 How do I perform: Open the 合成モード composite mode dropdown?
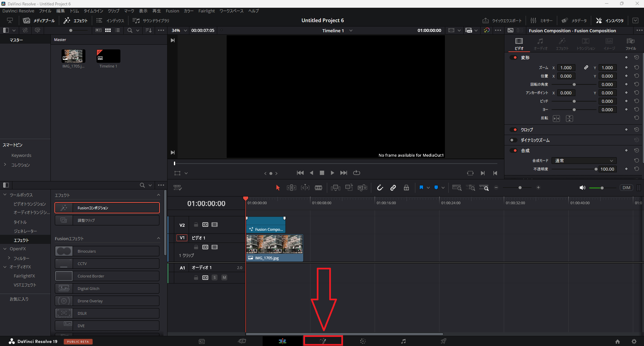584,161
